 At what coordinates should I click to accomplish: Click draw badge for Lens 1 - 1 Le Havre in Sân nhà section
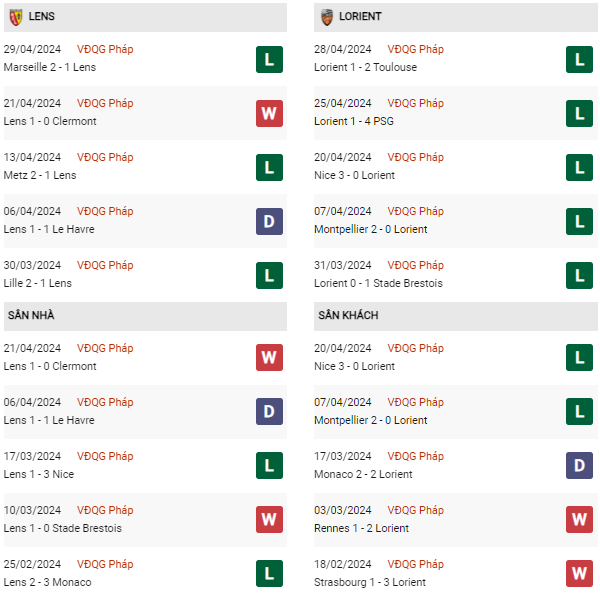click(269, 412)
